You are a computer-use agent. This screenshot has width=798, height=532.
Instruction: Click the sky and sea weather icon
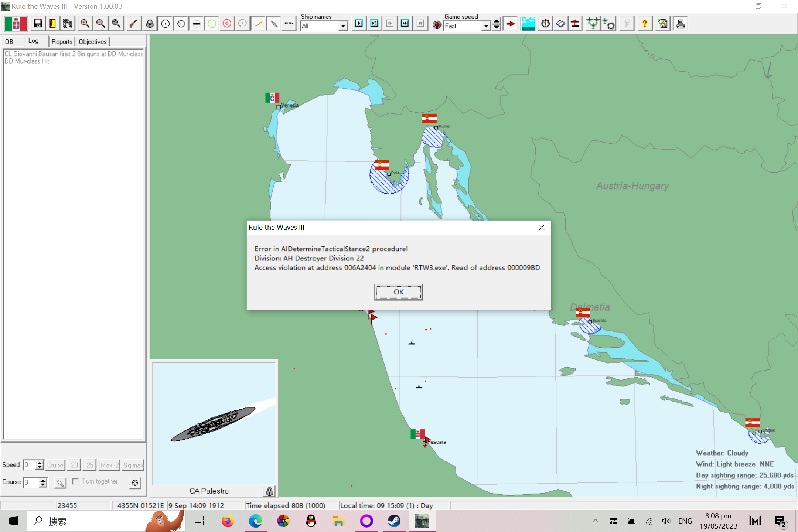tap(528, 24)
